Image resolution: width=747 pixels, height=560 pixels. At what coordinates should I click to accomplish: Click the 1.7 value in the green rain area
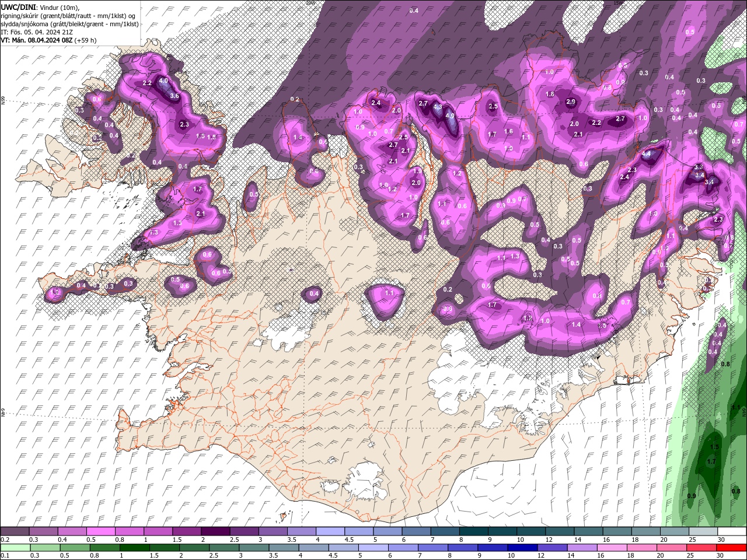[711, 461]
